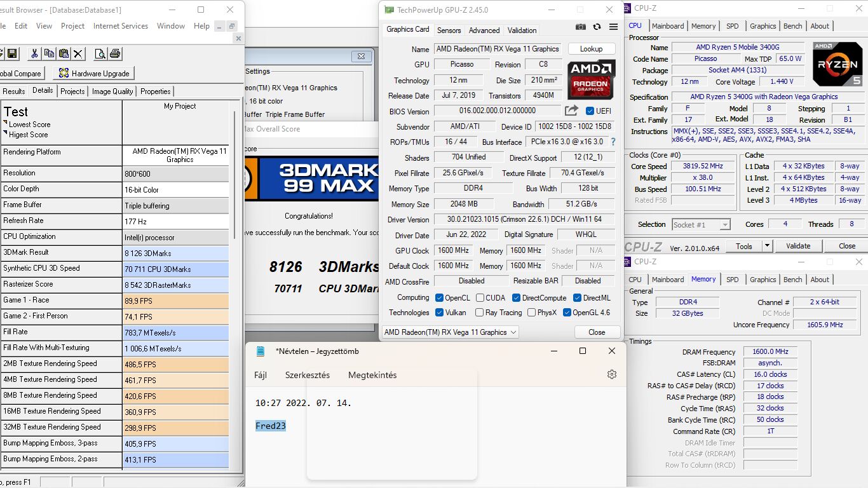Viewport: 868px width, 488px height.
Task: Open the Project menu in Result Browser
Action: click(72, 26)
